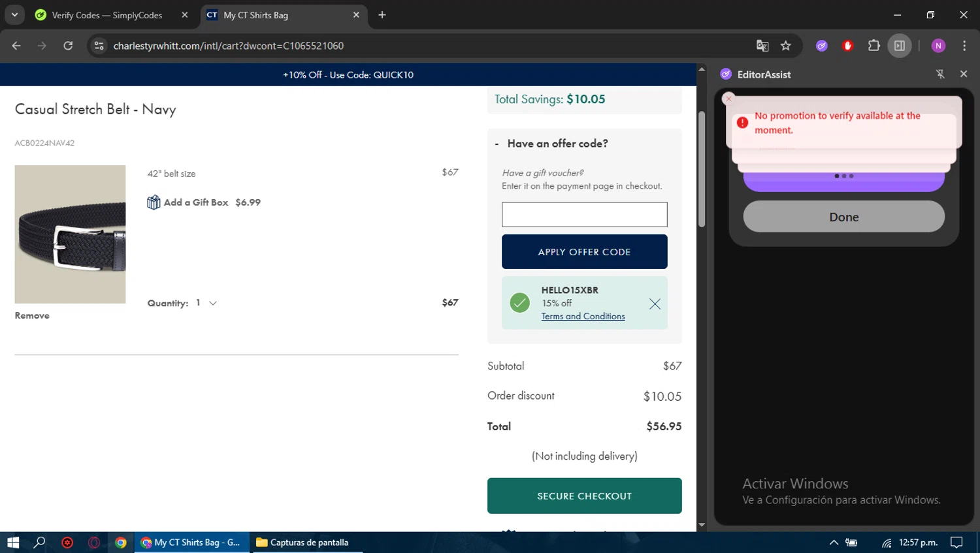This screenshot has height=553, width=980.
Task: Close the My CT Shirts Bag tab
Action: [356, 15]
